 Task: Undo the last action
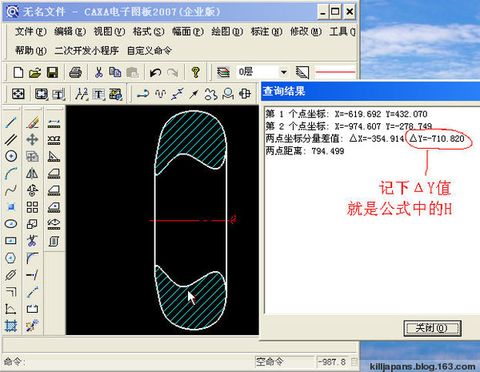coord(155,72)
